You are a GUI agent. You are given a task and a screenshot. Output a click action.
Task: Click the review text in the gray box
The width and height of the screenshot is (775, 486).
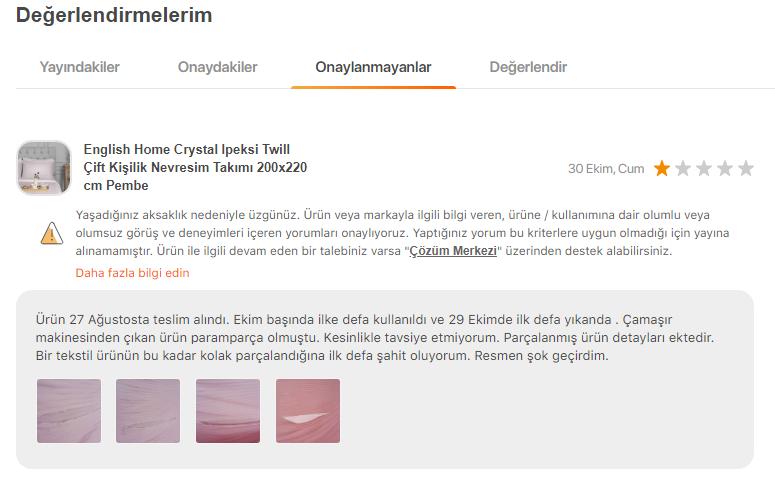[x=375, y=338]
